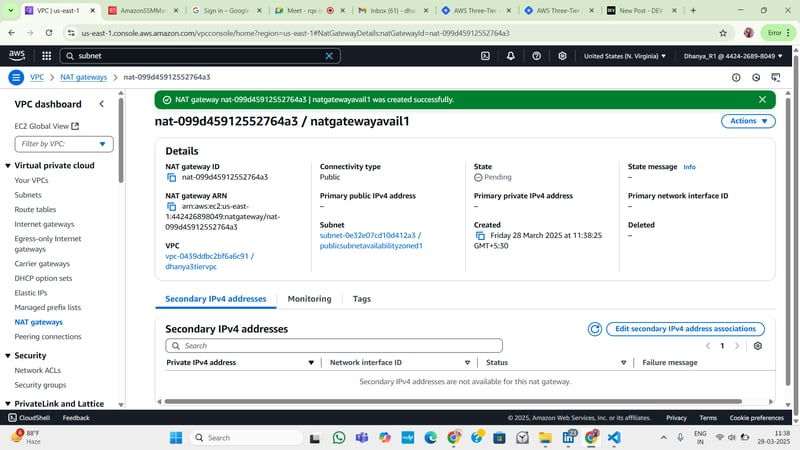Open the VPC breadcrumb link

click(x=37, y=78)
